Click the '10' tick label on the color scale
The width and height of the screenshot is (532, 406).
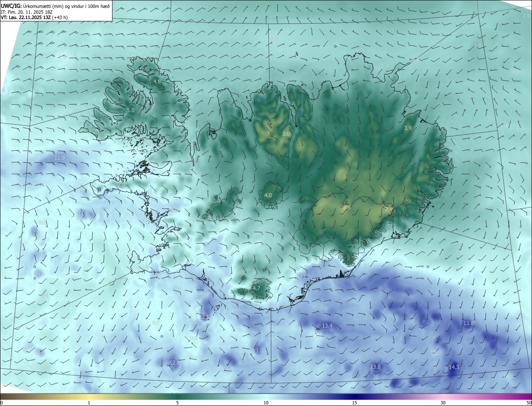point(266,403)
